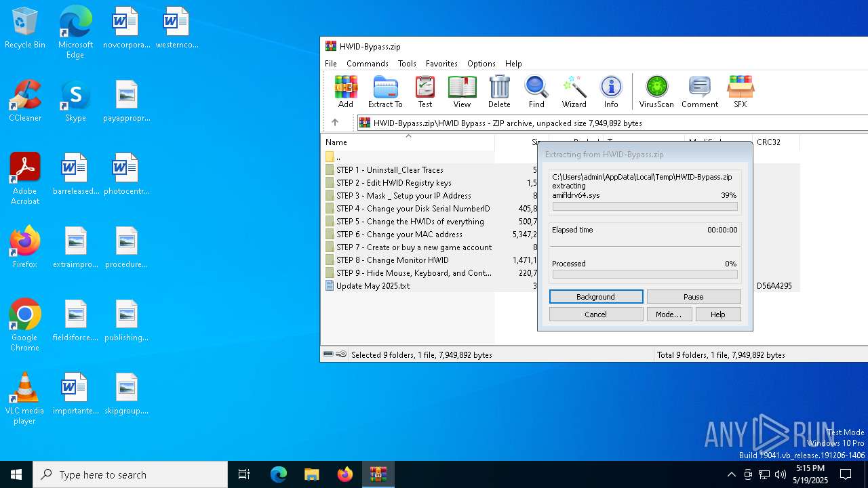Click the taskbar clock showing 5:15 PM
This screenshot has height=488, width=868.
tap(810, 474)
